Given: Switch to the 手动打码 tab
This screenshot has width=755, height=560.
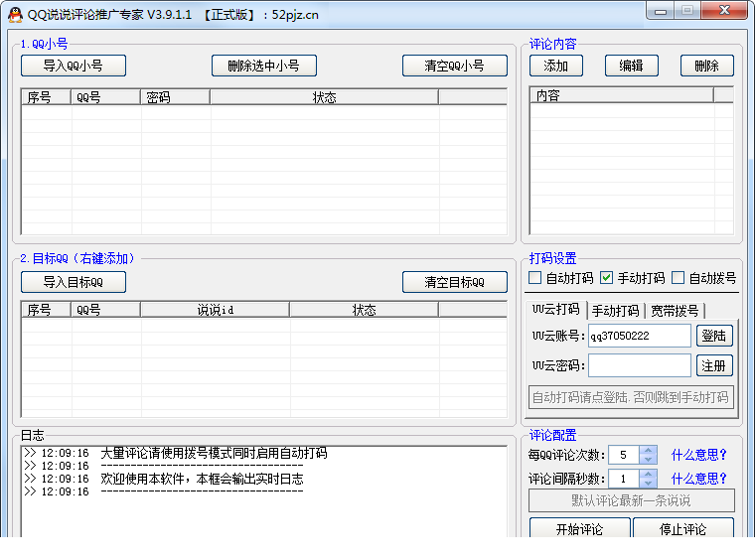Looking at the screenshot, I should pos(615,311).
